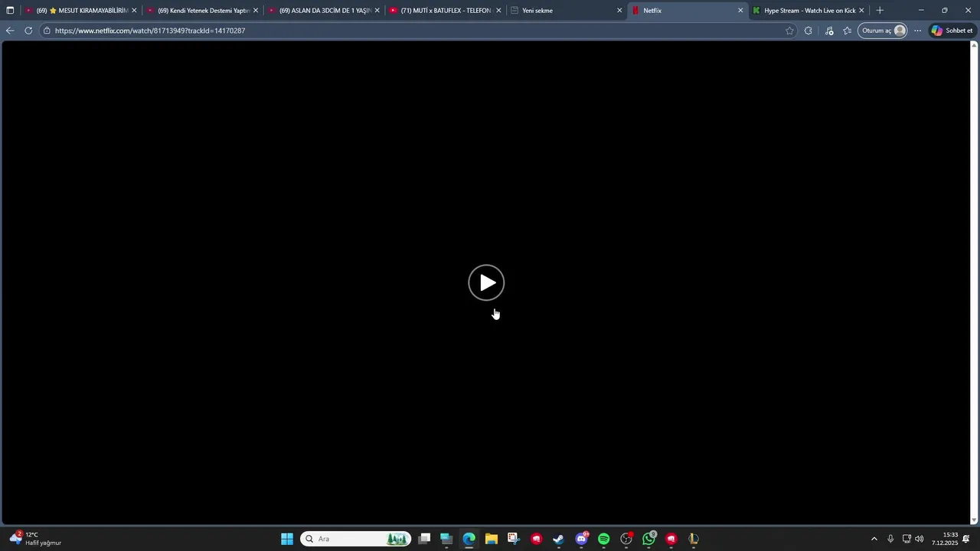Switch to the 'ASLAN DA 3DCİM DE 1 YAŞIN' tab
The width and height of the screenshot is (980, 551).
(323, 11)
